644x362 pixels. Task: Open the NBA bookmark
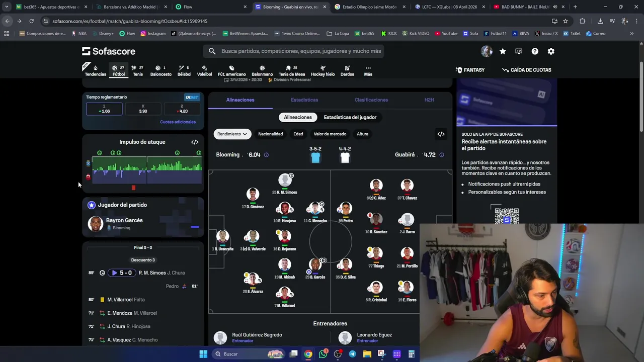(79, 34)
